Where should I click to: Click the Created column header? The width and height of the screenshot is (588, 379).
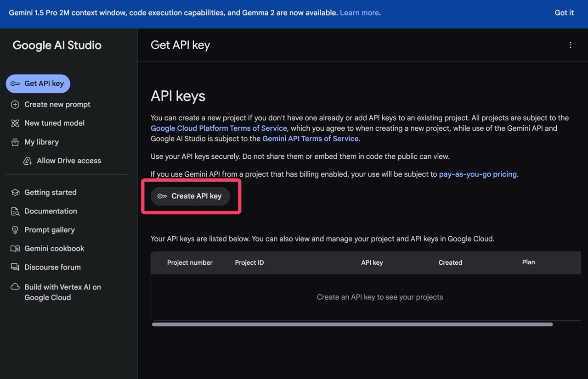pos(450,263)
